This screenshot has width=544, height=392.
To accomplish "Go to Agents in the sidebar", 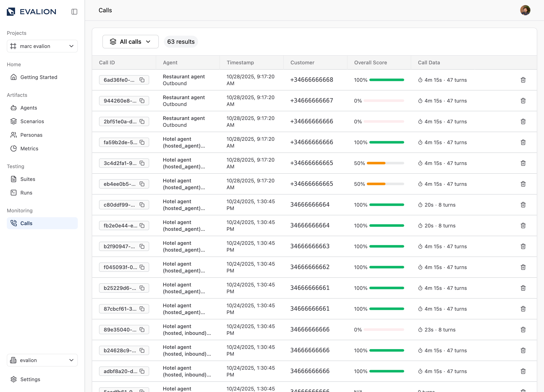I will click(28, 108).
